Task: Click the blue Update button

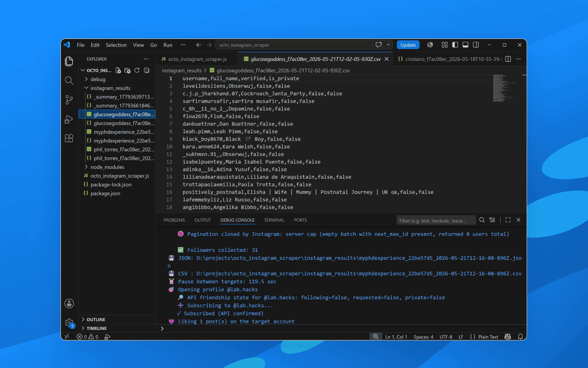Action: (x=408, y=45)
